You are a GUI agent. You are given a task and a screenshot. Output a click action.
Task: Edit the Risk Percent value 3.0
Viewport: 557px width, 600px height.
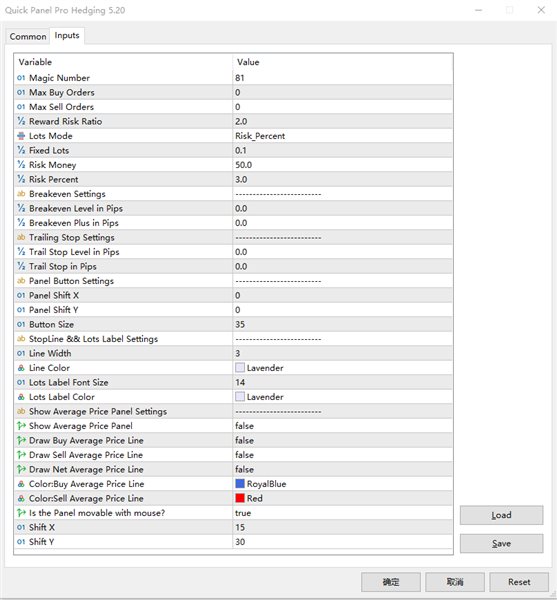[342, 179]
